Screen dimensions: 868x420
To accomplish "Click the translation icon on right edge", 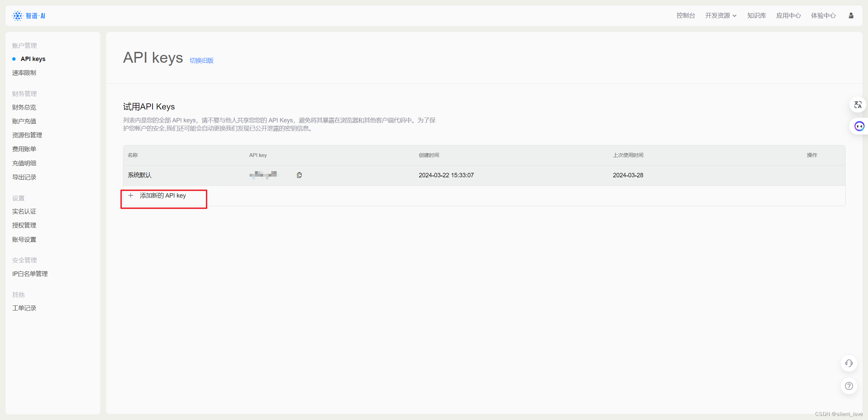I will click(x=858, y=105).
